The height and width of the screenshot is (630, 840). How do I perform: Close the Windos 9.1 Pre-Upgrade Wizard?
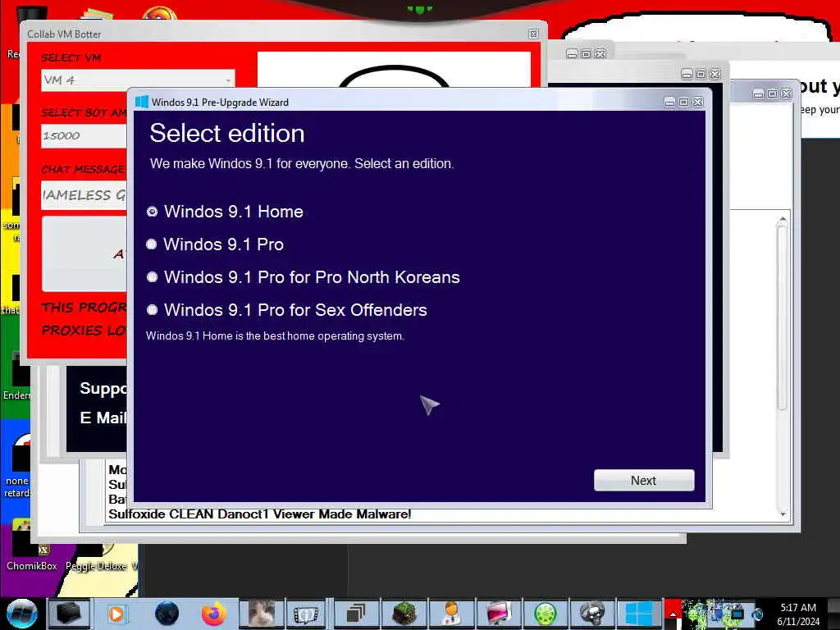(697, 102)
